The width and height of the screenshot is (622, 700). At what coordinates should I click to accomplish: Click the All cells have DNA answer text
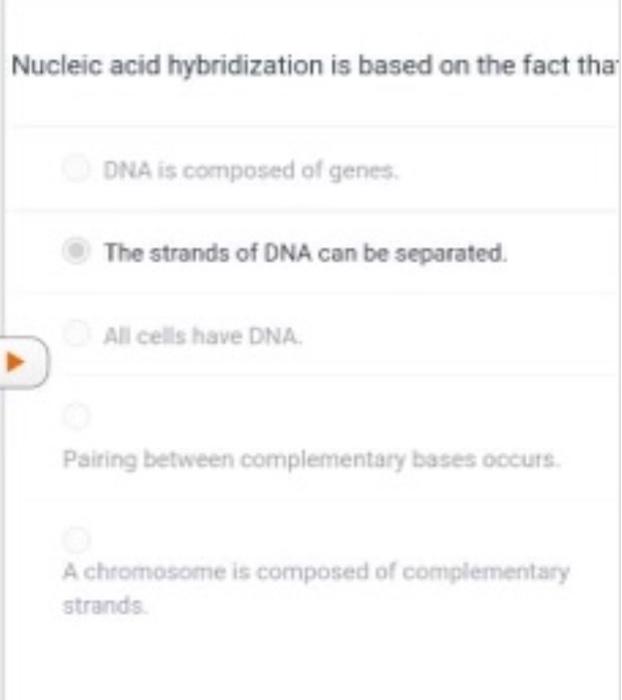point(203,336)
